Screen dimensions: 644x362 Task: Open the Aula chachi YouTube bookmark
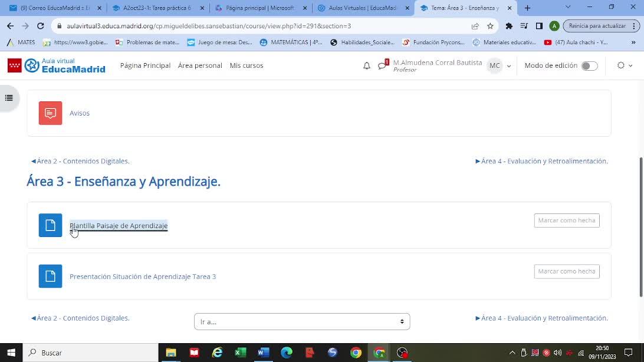coord(576,42)
